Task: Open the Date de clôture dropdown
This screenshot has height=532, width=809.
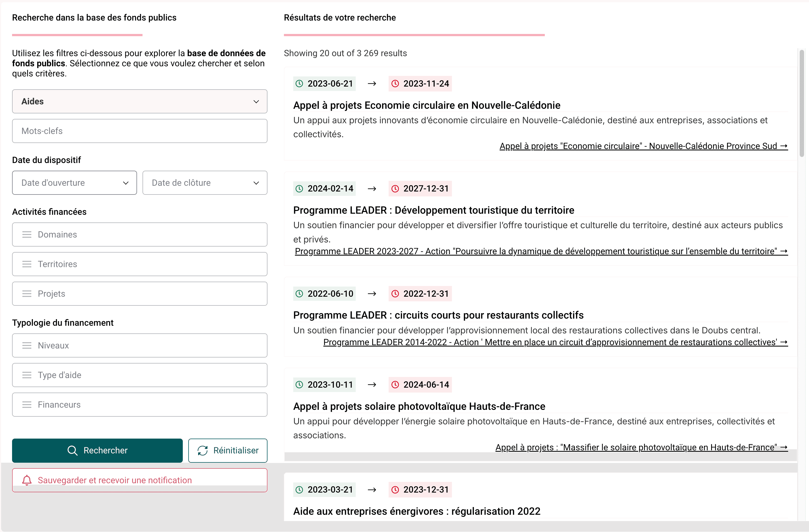Action: [x=205, y=183]
